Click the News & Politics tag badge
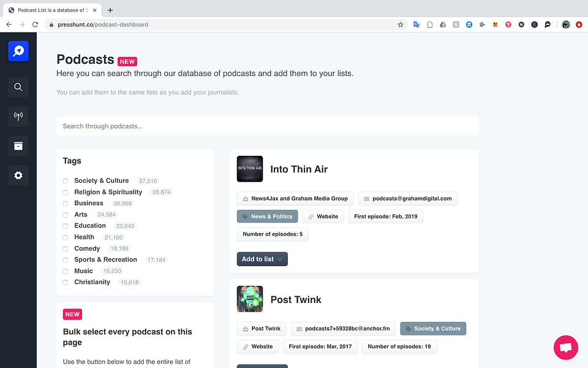Screen dimensions: 588x368 268,217
